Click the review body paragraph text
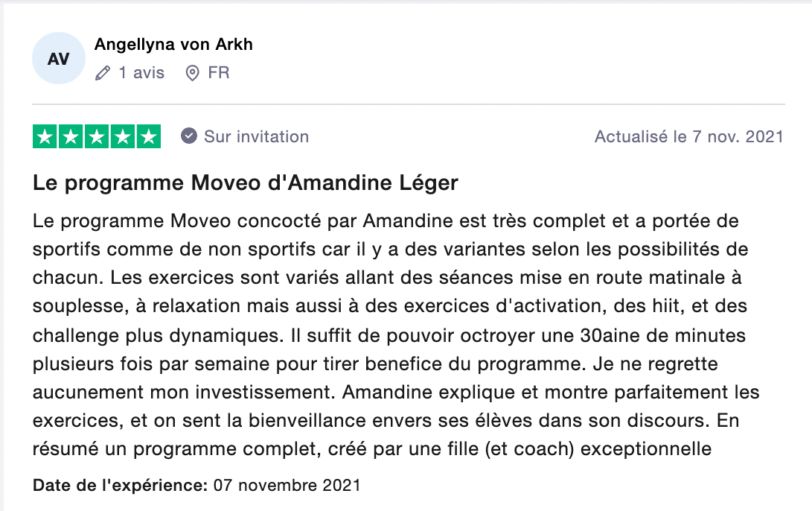The image size is (812, 511). pyautogui.click(x=396, y=334)
